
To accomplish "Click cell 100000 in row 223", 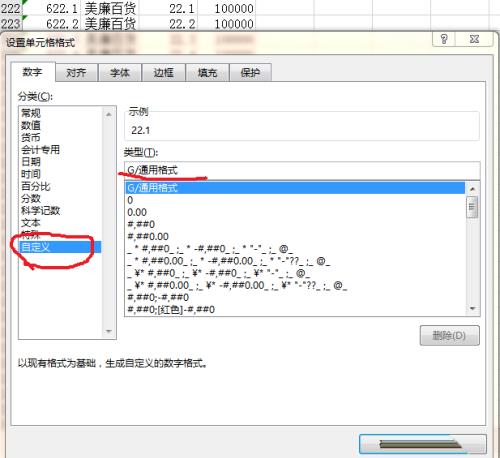I will point(227,24).
